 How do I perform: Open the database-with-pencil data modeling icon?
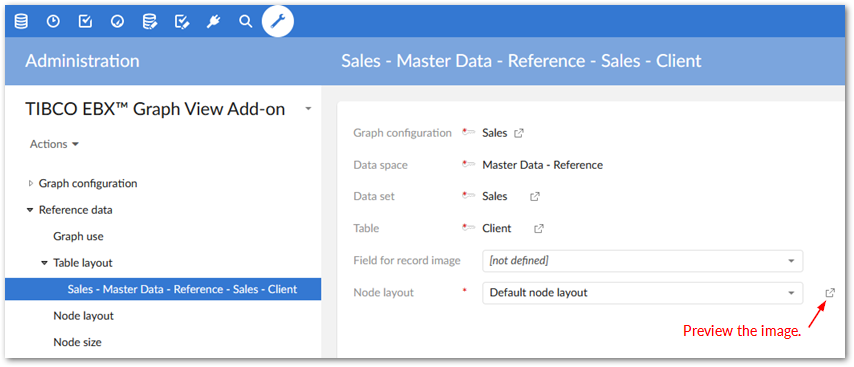(x=149, y=21)
